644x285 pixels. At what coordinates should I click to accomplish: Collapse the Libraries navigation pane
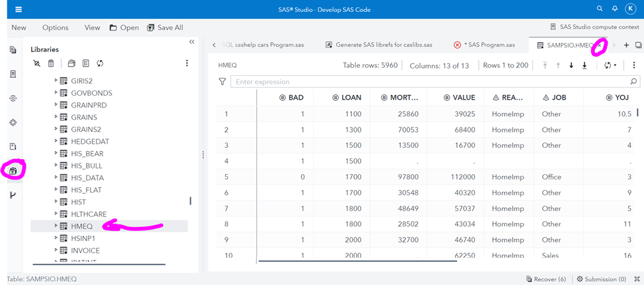(192, 42)
